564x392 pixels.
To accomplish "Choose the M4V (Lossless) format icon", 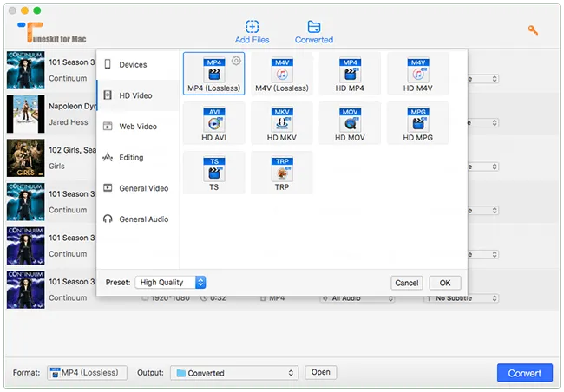I will pyautogui.click(x=282, y=71).
